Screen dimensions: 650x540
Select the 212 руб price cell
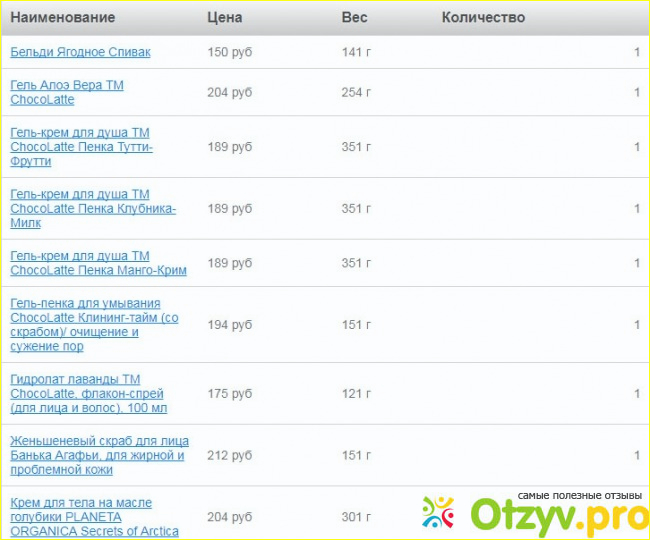click(230, 456)
